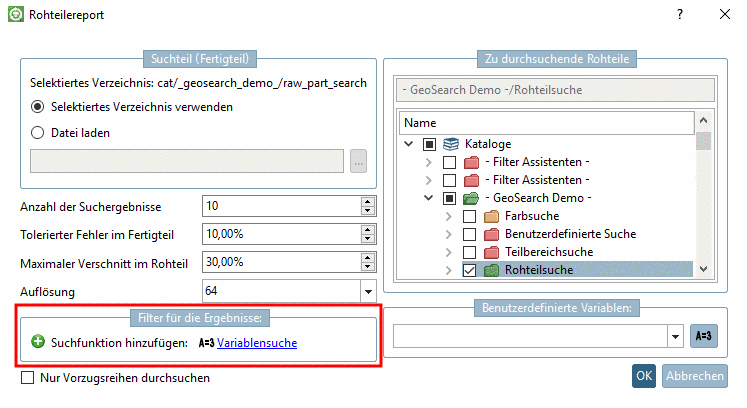Open the Auflösung dropdown
The height and width of the screenshot is (408, 747).
[x=368, y=291]
